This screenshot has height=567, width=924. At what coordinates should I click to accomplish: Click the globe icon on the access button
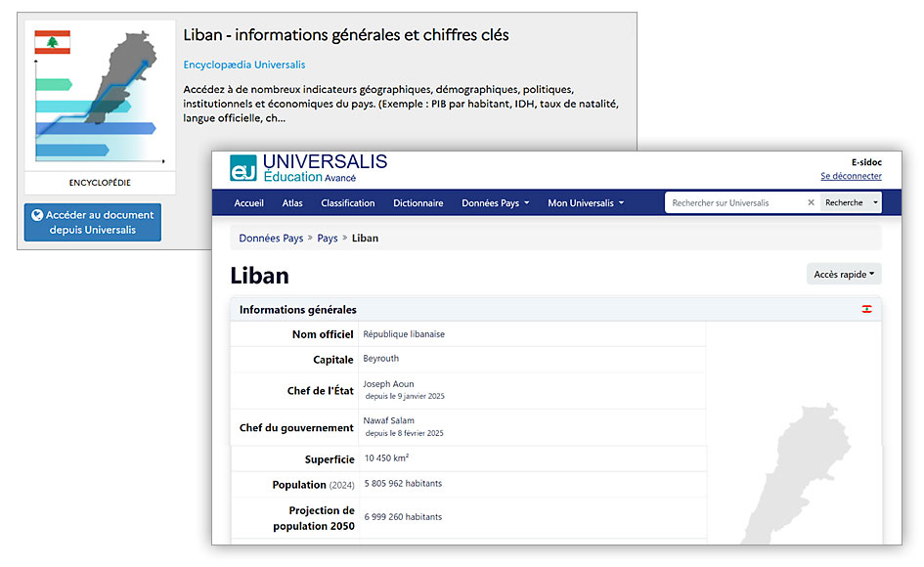click(x=37, y=216)
